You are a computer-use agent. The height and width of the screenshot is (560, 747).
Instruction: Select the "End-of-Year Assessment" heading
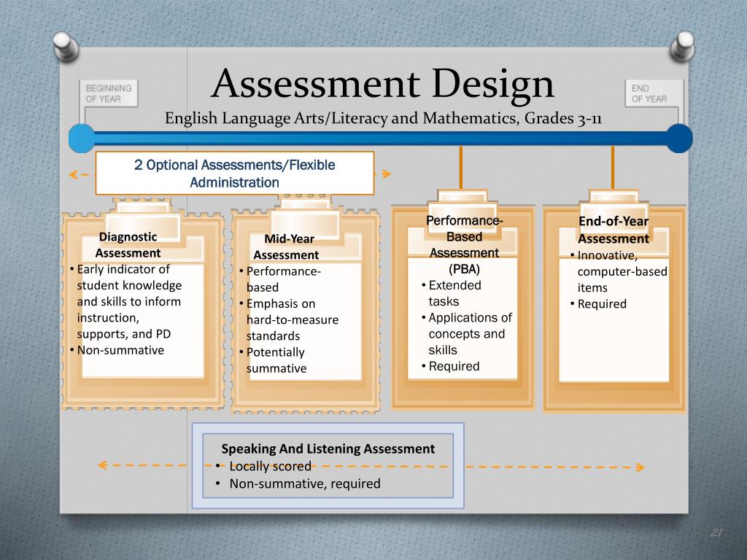614,230
